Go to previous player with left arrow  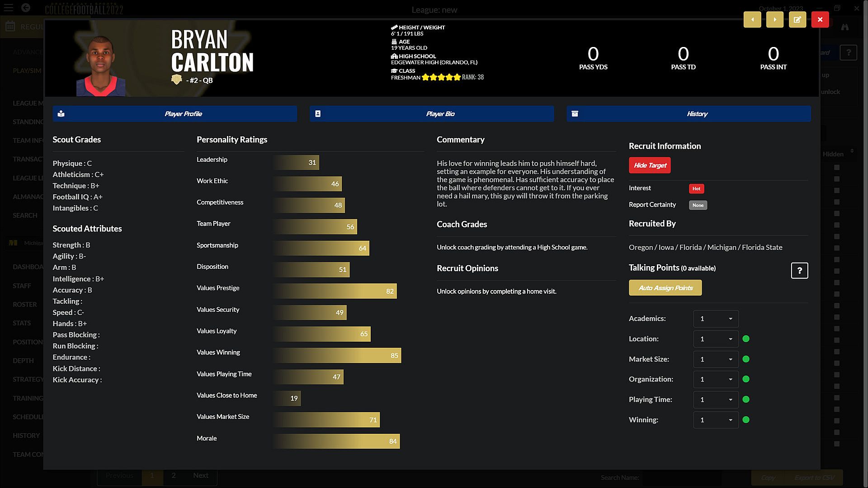click(752, 19)
